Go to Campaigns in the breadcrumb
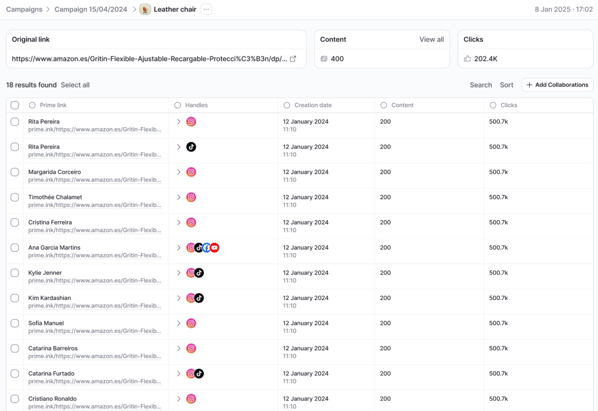 [x=24, y=10]
